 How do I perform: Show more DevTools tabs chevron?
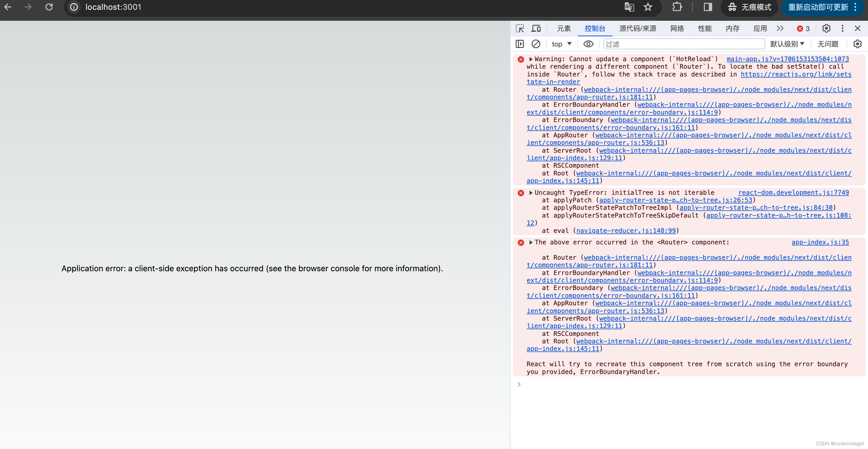tap(780, 28)
